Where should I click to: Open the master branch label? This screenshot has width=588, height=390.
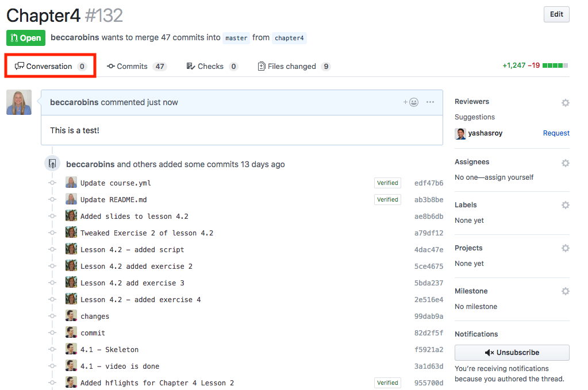(x=236, y=38)
